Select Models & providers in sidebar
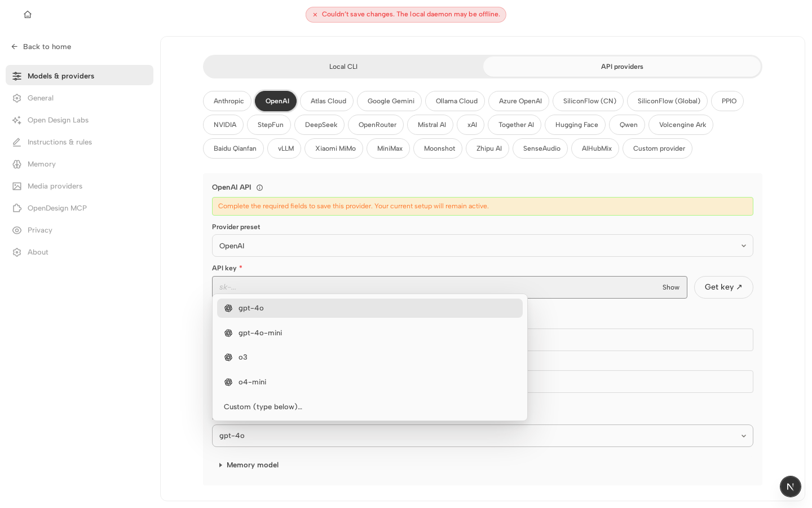Viewport: 812px width, 508px height. (80, 75)
